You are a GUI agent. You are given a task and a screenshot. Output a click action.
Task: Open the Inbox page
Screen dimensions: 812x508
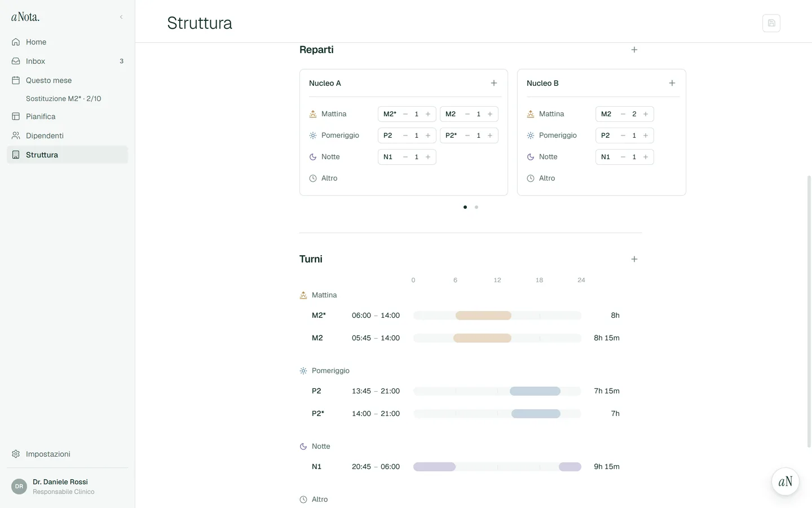click(x=67, y=61)
